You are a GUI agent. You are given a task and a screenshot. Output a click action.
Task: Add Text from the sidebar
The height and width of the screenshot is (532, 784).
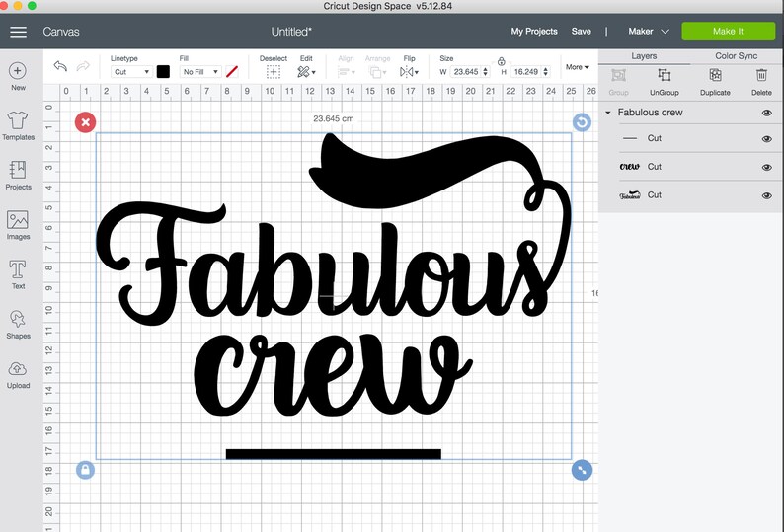point(18,274)
